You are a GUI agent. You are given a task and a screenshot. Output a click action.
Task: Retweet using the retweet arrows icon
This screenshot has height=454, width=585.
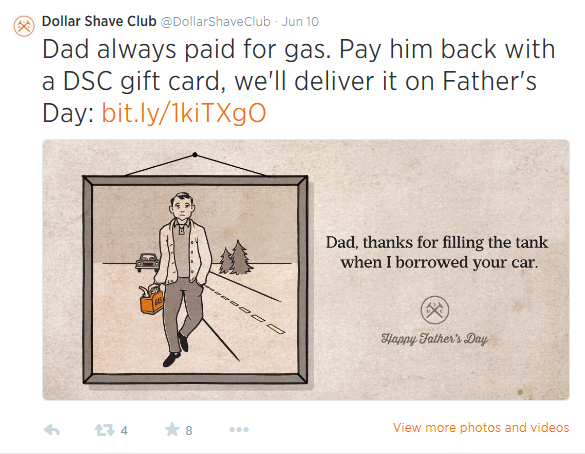pyautogui.click(x=104, y=430)
